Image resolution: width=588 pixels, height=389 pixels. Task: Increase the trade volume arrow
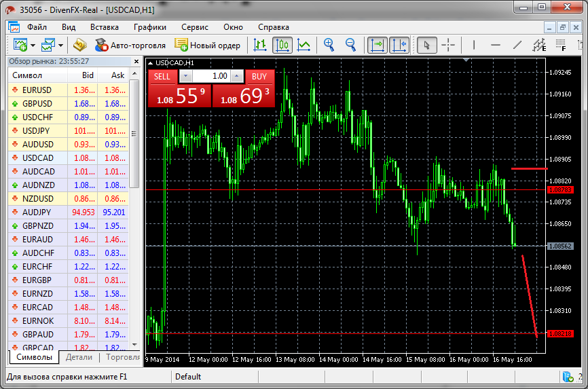click(236, 76)
